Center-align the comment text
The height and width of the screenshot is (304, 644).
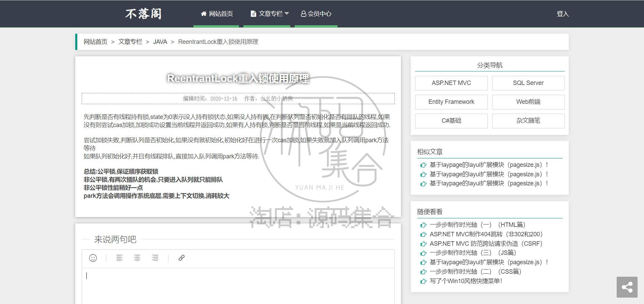(x=137, y=258)
